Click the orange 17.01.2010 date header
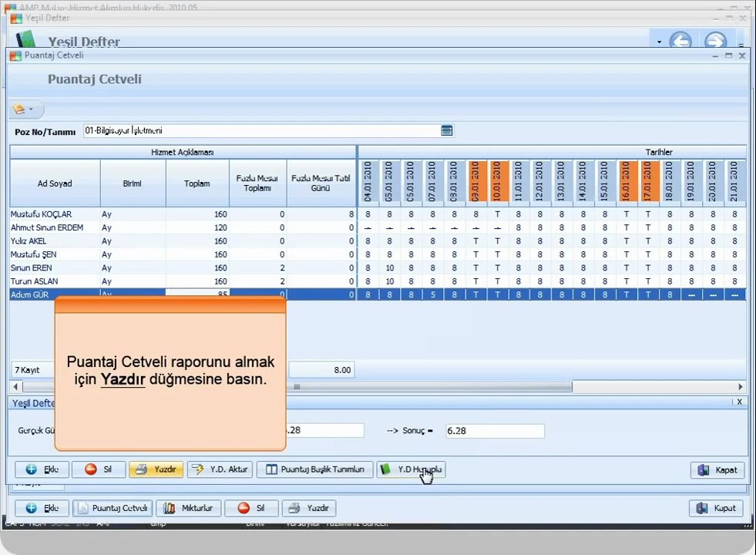Viewport: 756px width, 555px height. pyautogui.click(x=648, y=181)
